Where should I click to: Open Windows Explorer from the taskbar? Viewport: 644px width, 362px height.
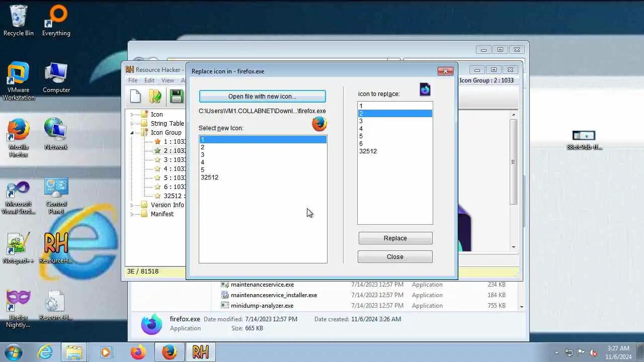[x=74, y=352]
